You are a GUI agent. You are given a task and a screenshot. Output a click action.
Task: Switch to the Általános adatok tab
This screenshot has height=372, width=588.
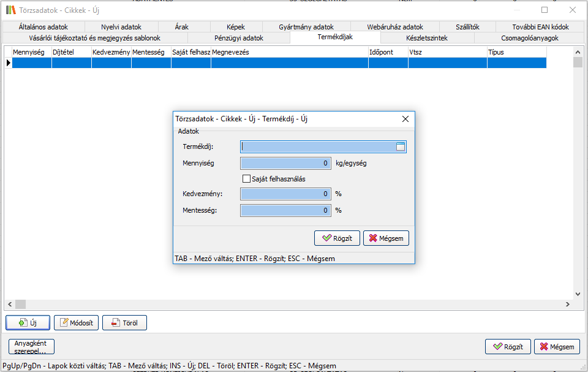pyautogui.click(x=43, y=27)
